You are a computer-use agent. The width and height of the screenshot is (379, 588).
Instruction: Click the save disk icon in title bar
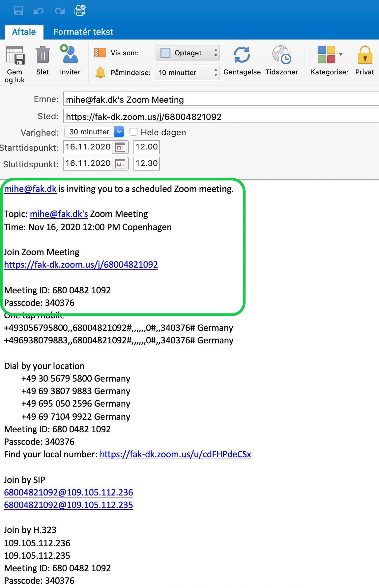click(x=18, y=11)
